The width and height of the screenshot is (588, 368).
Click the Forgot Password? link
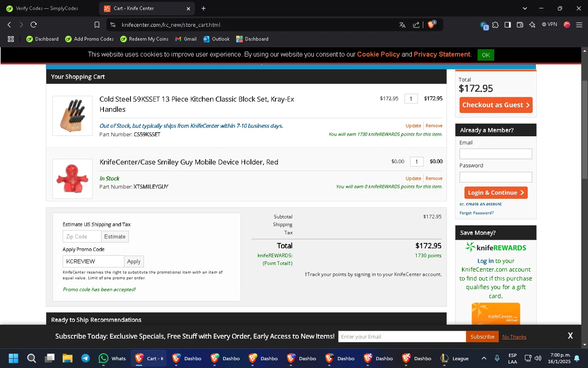coord(476,213)
